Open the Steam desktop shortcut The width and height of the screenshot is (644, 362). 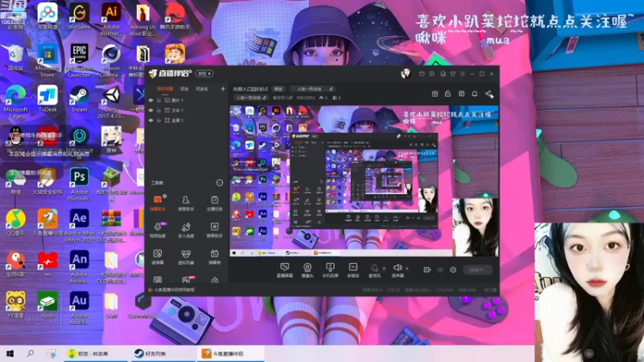click(79, 99)
